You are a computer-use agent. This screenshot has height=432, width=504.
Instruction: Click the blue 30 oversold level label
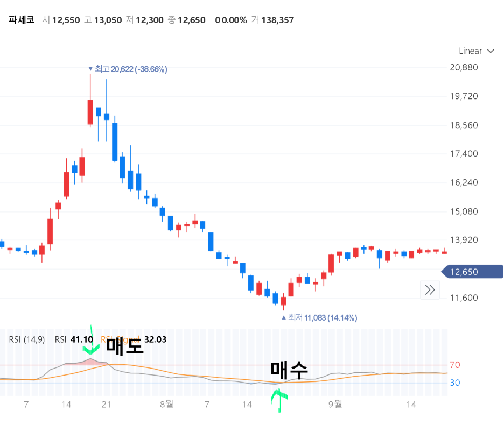pyautogui.click(x=455, y=383)
